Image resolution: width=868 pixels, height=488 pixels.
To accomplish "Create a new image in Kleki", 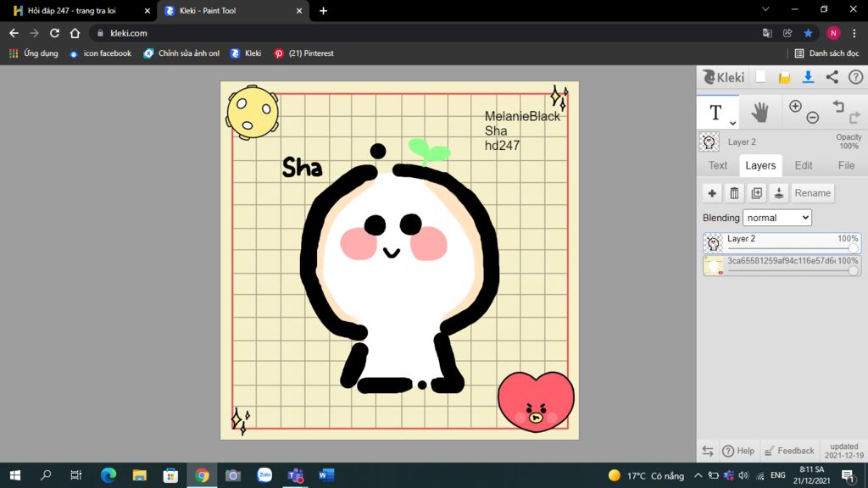I will pos(760,77).
